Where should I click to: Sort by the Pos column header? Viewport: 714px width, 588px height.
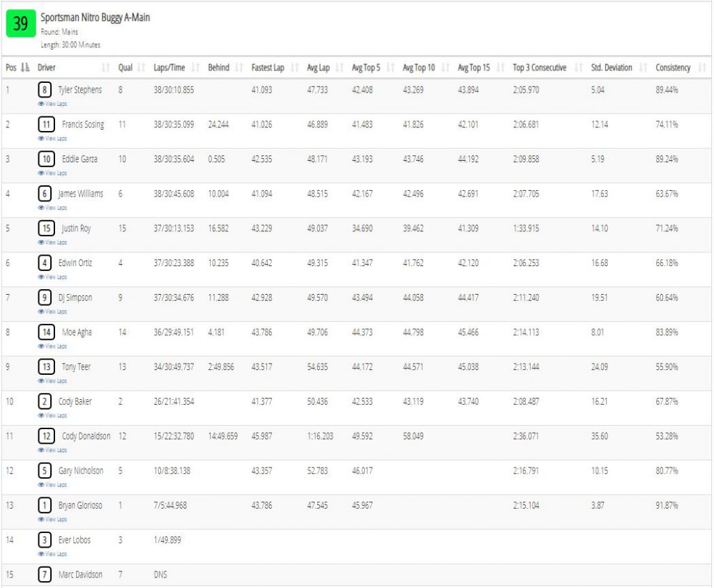(x=17, y=68)
